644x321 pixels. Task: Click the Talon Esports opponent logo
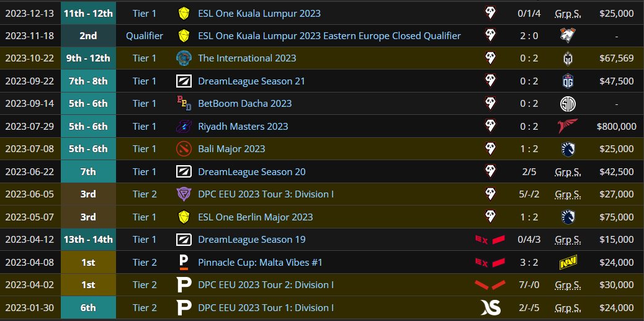point(567,127)
